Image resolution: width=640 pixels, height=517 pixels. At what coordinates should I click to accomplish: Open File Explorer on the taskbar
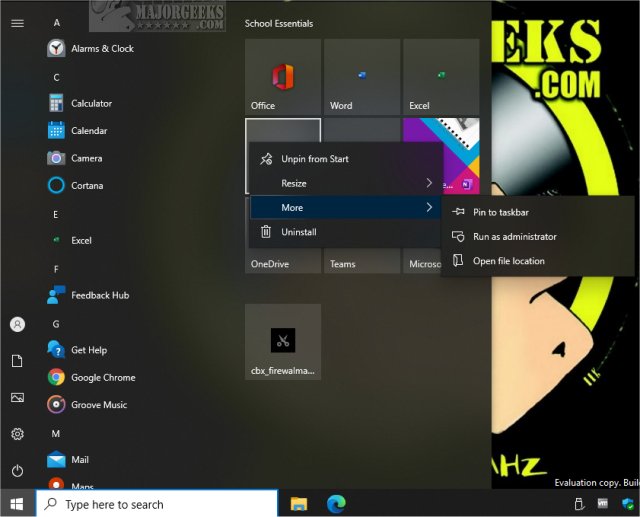coord(299,504)
